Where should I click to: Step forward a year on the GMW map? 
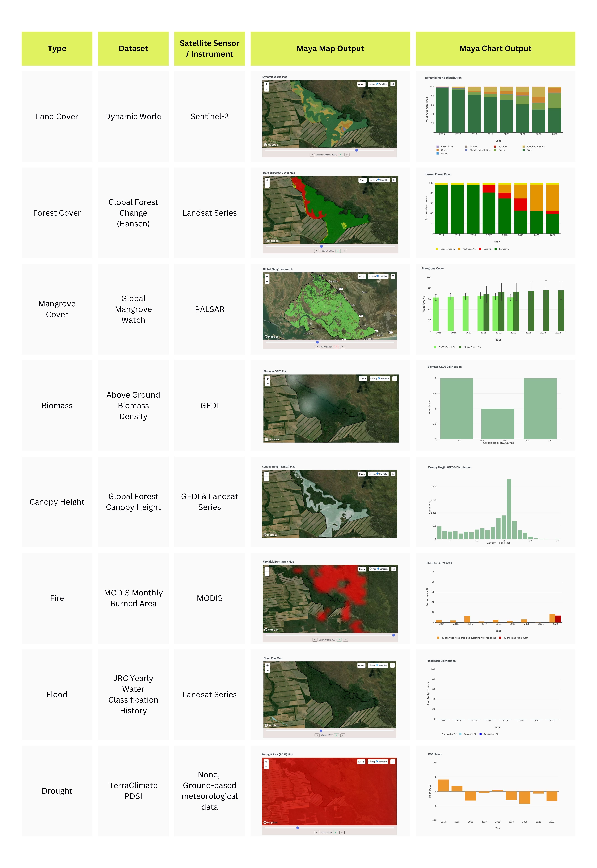(343, 347)
